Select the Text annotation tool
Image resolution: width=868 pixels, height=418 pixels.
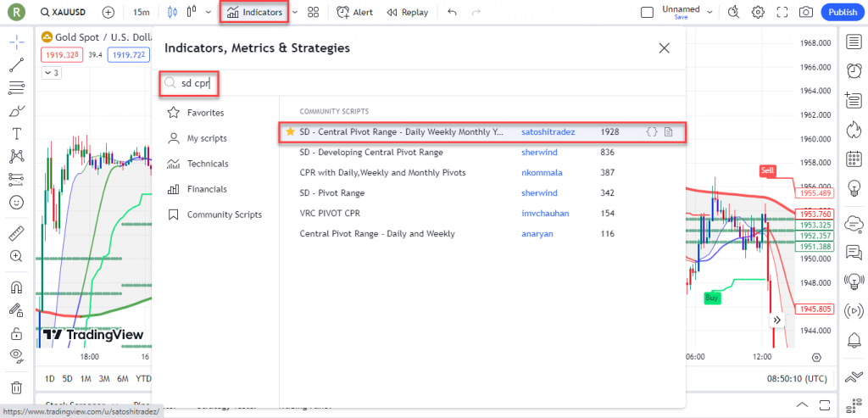pyautogui.click(x=17, y=134)
